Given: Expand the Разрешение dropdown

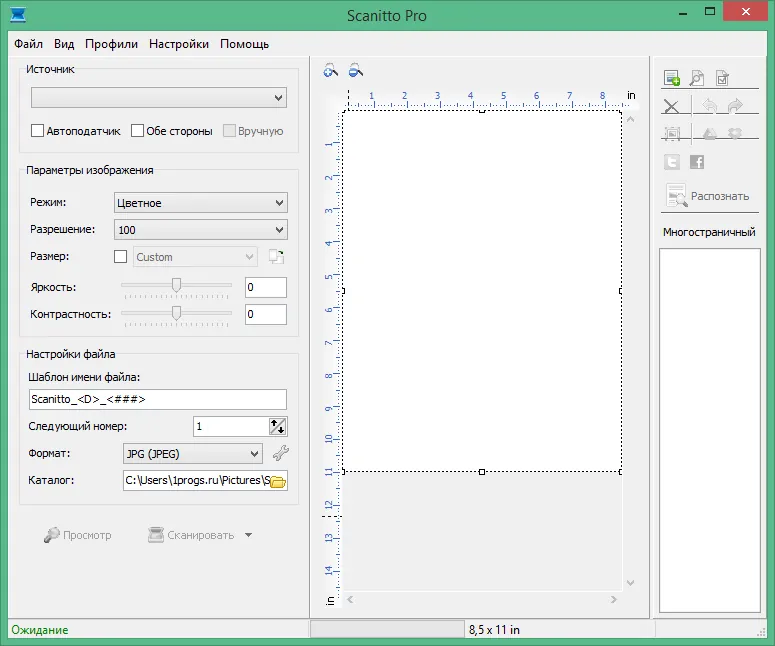Looking at the screenshot, I should pyautogui.click(x=201, y=230).
